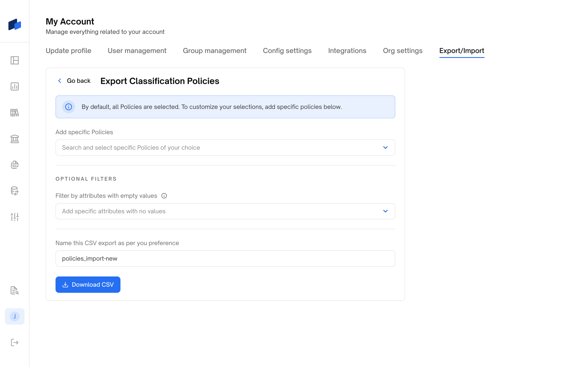Open the sliders settings sidebar icon
Screen dimensions: 588x367
[14, 217]
